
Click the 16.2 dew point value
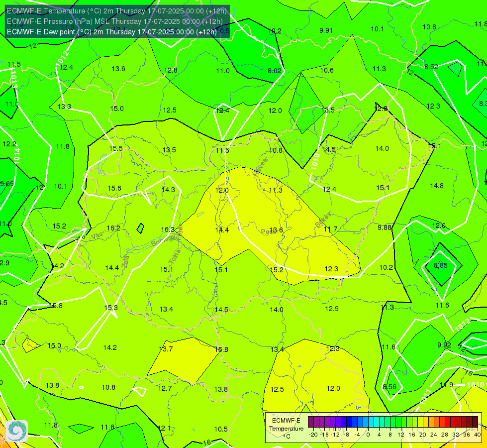click(x=113, y=228)
